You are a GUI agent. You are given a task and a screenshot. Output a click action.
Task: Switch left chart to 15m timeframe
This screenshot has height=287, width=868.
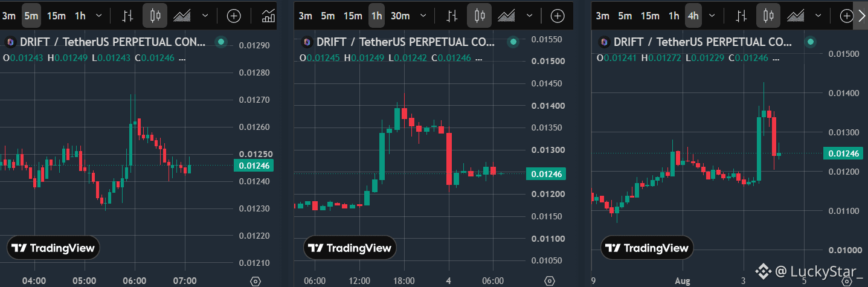(x=56, y=16)
